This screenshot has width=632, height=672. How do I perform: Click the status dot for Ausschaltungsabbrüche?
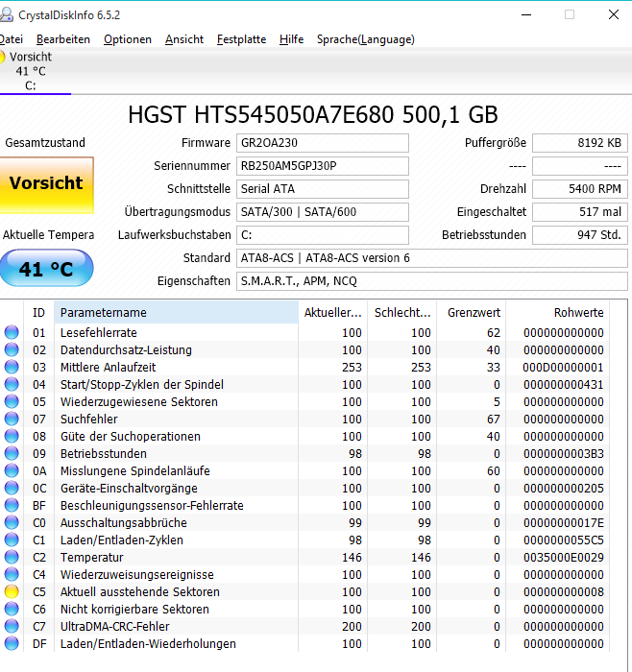coord(12,523)
